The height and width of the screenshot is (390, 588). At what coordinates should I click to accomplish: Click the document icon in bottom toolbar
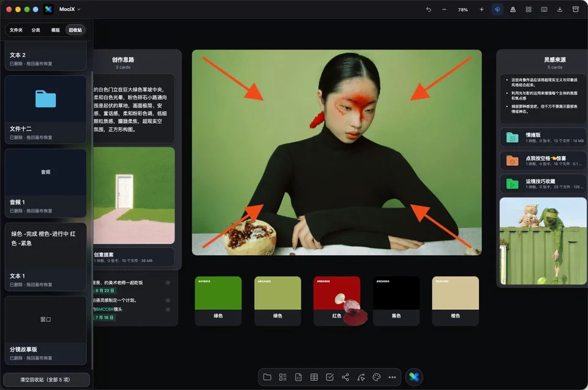[x=298, y=377]
